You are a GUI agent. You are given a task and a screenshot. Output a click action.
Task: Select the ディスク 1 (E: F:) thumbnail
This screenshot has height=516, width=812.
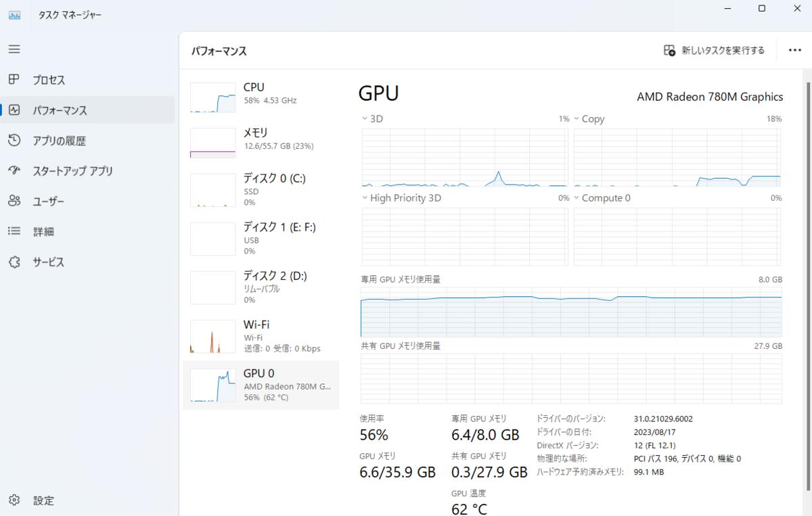212,239
